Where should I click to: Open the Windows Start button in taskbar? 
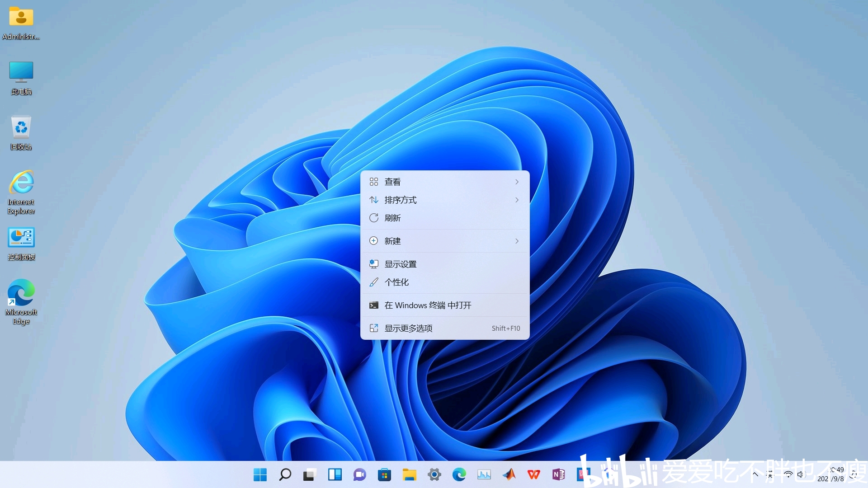point(260,474)
